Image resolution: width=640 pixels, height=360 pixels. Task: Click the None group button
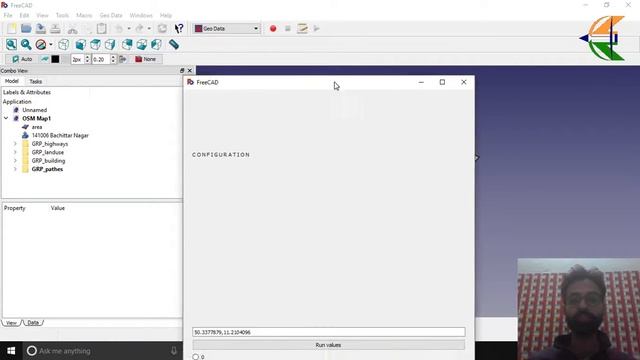pos(146,59)
